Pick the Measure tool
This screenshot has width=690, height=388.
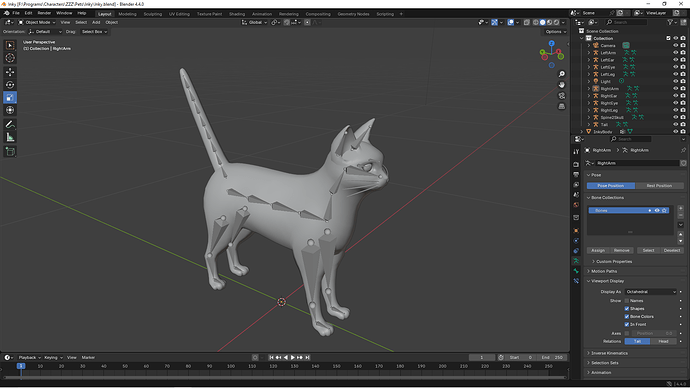point(10,138)
